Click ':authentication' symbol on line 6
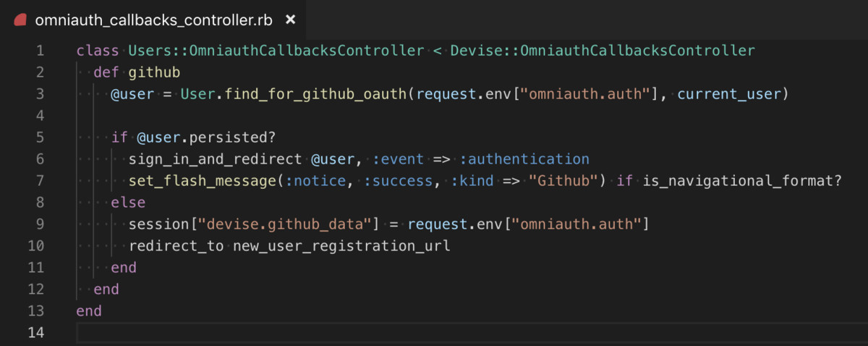This screenshot has width=868, height=346. [524, 159]
